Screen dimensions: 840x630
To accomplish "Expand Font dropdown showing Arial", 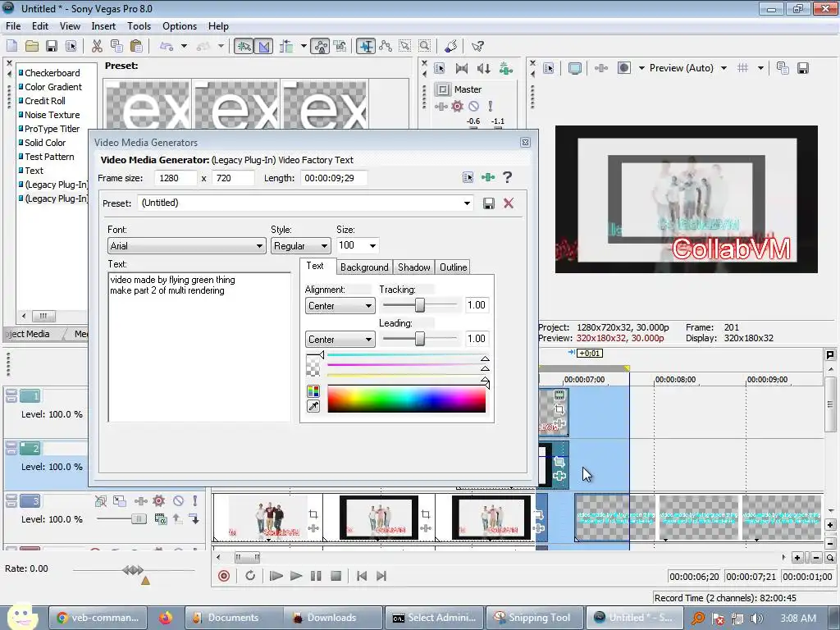I will tap(259, 246).
